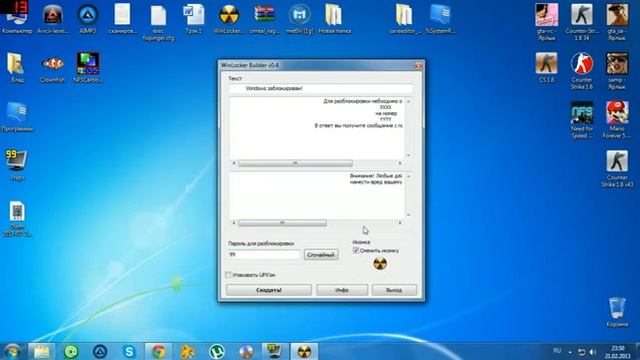
Task: Close the WinLocker Builder window
Action: click(x=418, y=65)
